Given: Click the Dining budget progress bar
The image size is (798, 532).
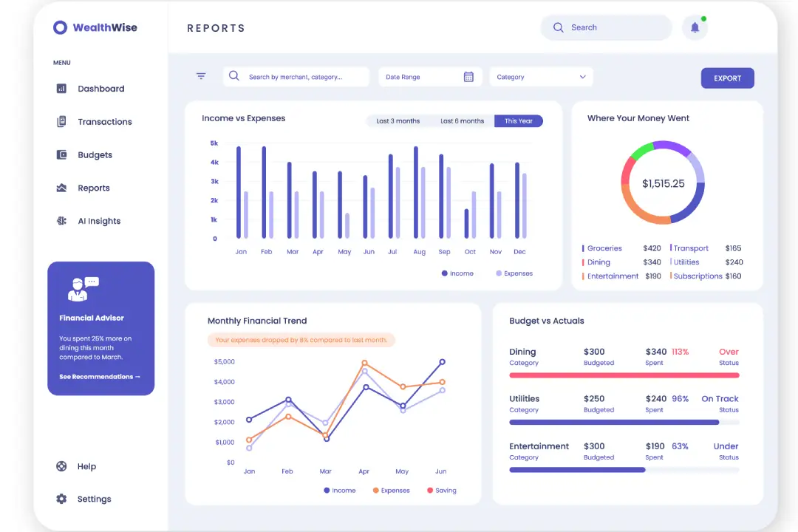Looking at the screenshot, I should pos(624,375).
